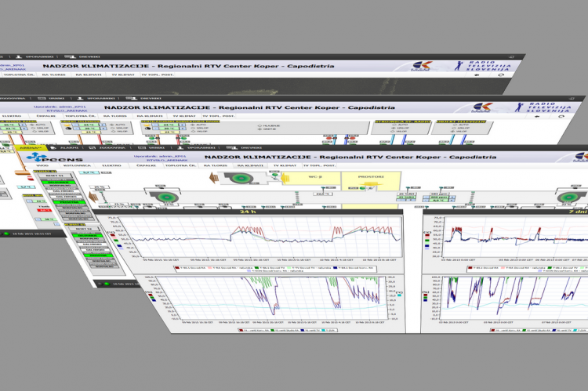Click the brown damper at lower duct inlet
The width and height of the screenshot is (588, 391).
pos(93,196)
